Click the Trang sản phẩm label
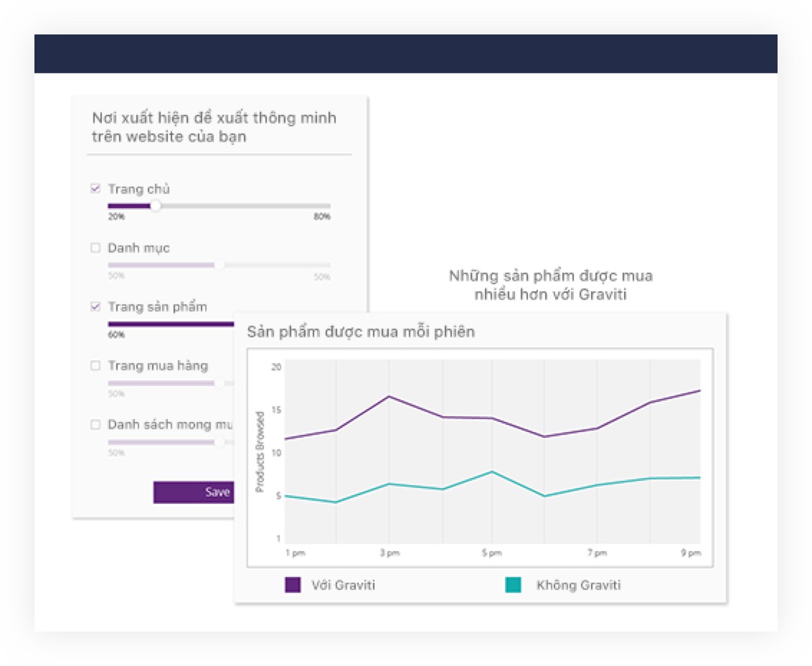This screenshot has height=666, width=812. tap(157, 307)
